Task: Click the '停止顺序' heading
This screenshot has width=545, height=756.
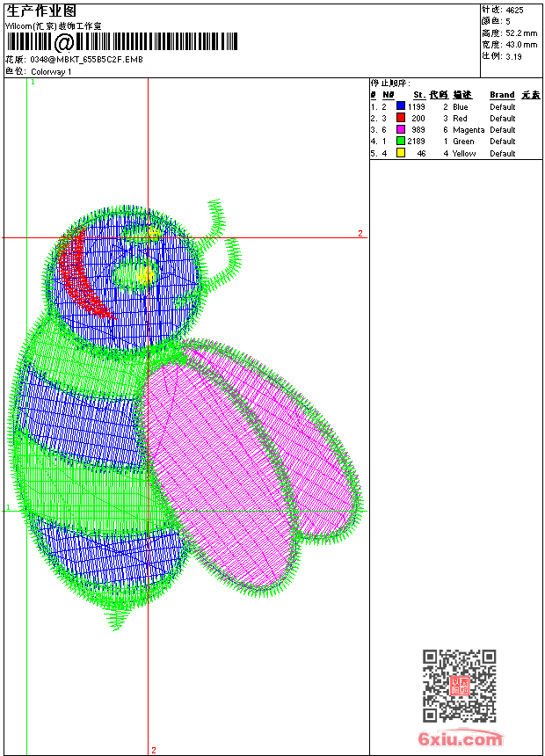Action: point(389,83)
